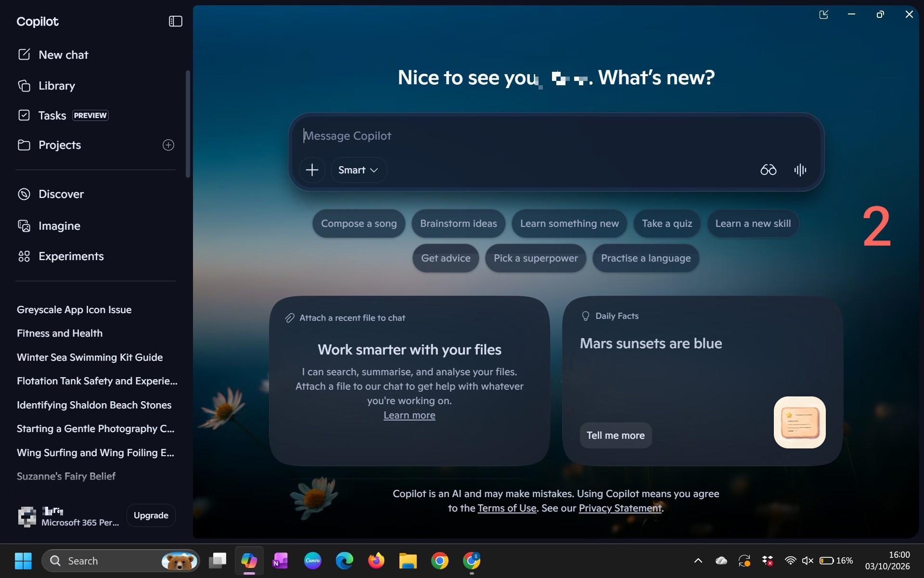Choose Take a quiz chip
The height and width of the screenshot is (578, 924).
667,223
